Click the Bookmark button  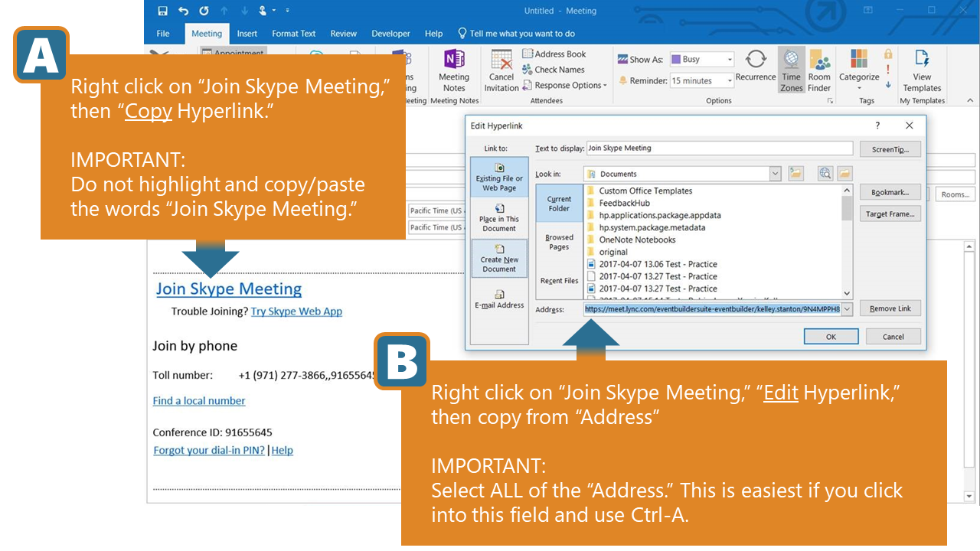[x=890, y=192]
